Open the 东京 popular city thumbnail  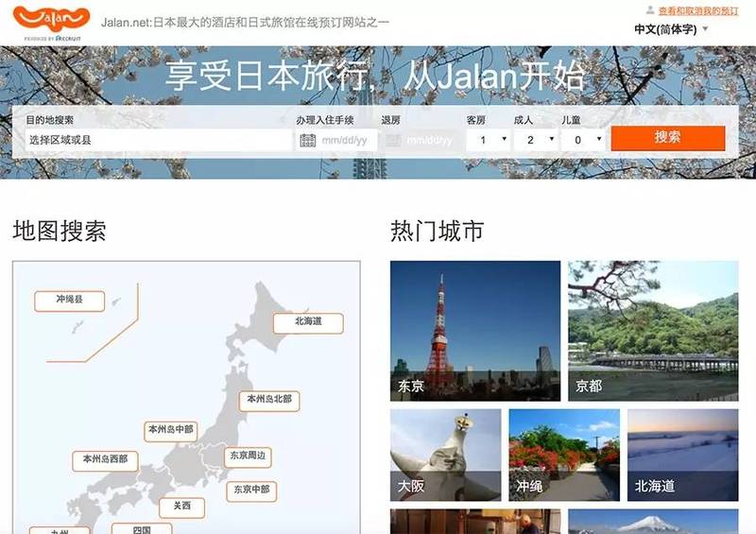click(x=475, y=331)
